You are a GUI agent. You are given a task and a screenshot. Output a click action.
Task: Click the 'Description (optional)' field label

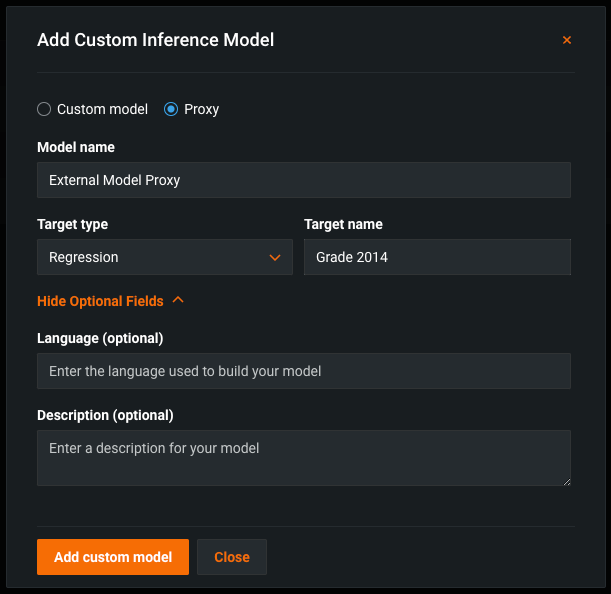(x=105, y=415)
